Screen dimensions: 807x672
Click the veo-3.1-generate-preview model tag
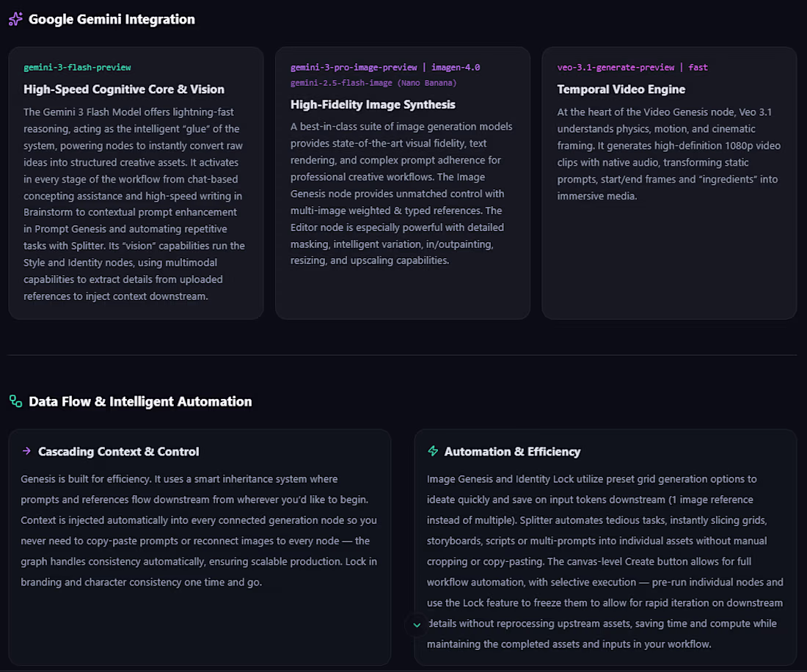[616, 67]
